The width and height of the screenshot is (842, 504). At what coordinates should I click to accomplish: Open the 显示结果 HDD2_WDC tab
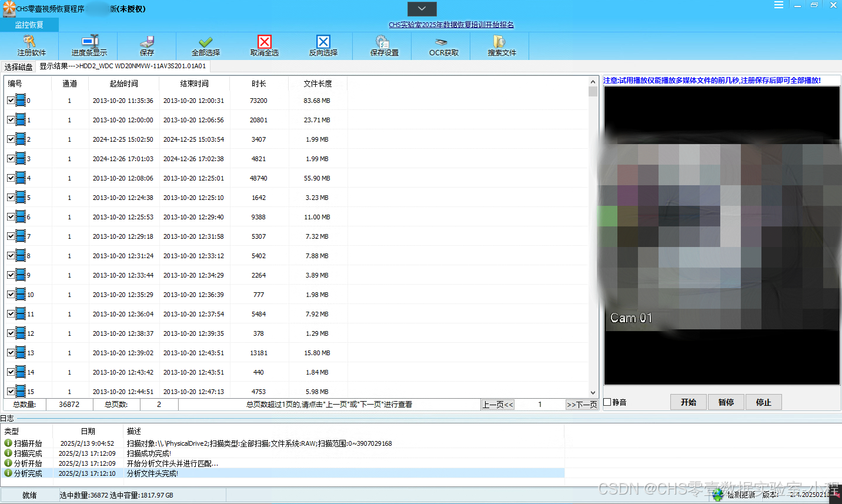click(x=122, y=66)
